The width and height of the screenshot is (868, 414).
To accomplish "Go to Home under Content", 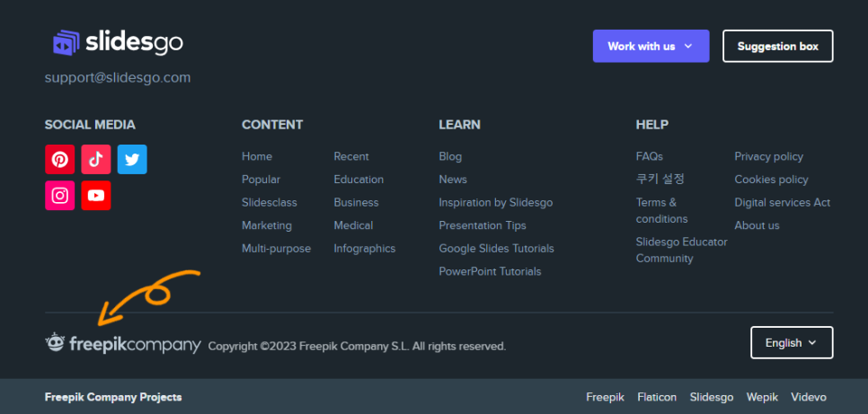I will tap(257, 156).
